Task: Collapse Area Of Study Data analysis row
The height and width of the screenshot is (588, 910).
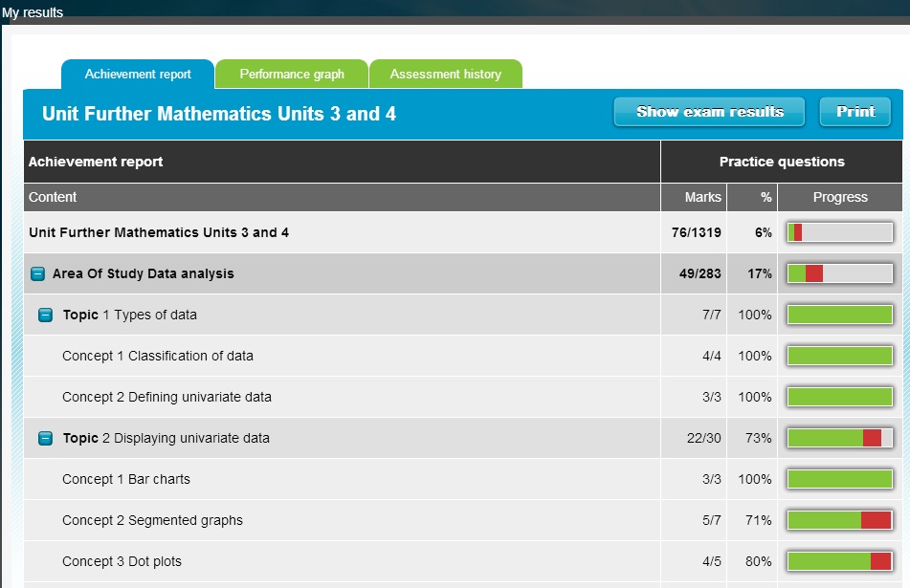Action: (x=37, y=274)
